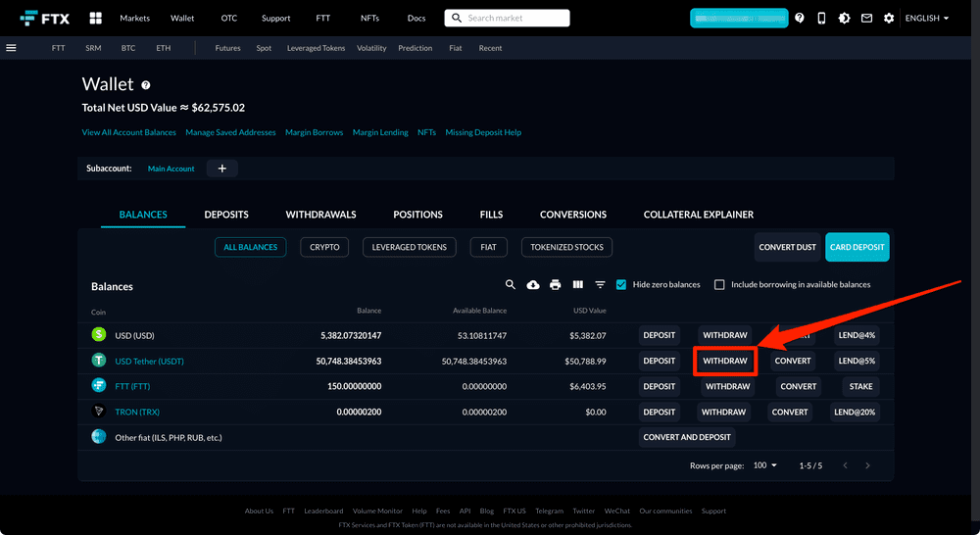Select the Leveraged Tokens filter
980x535 pixels.
[410, 247]
